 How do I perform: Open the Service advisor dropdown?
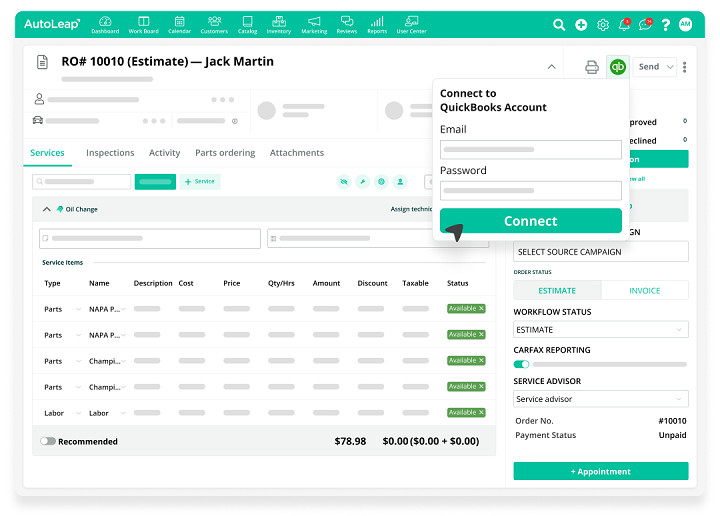600,399
